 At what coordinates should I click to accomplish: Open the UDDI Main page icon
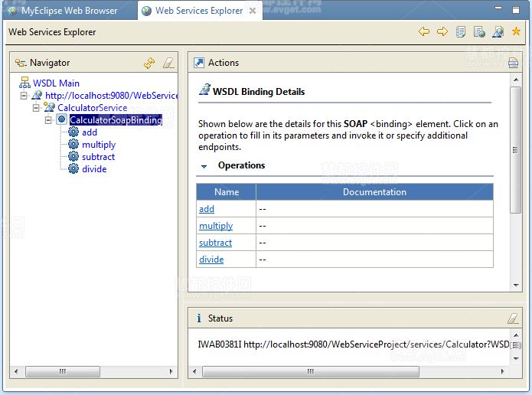pos(460,31)
